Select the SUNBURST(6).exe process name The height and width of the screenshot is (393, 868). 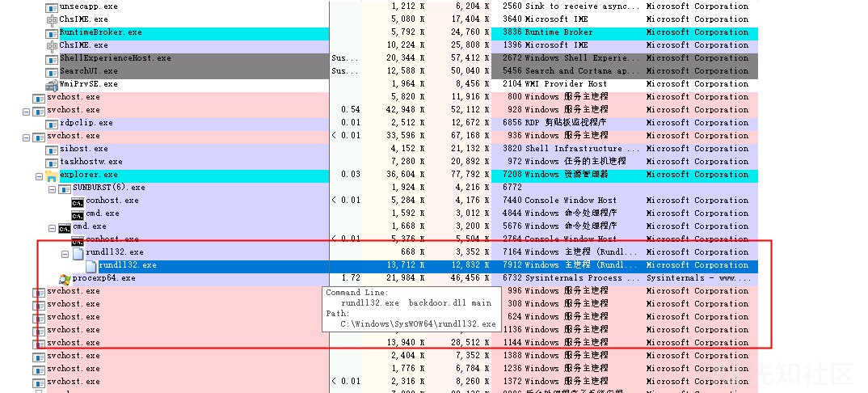click(109, 187)
